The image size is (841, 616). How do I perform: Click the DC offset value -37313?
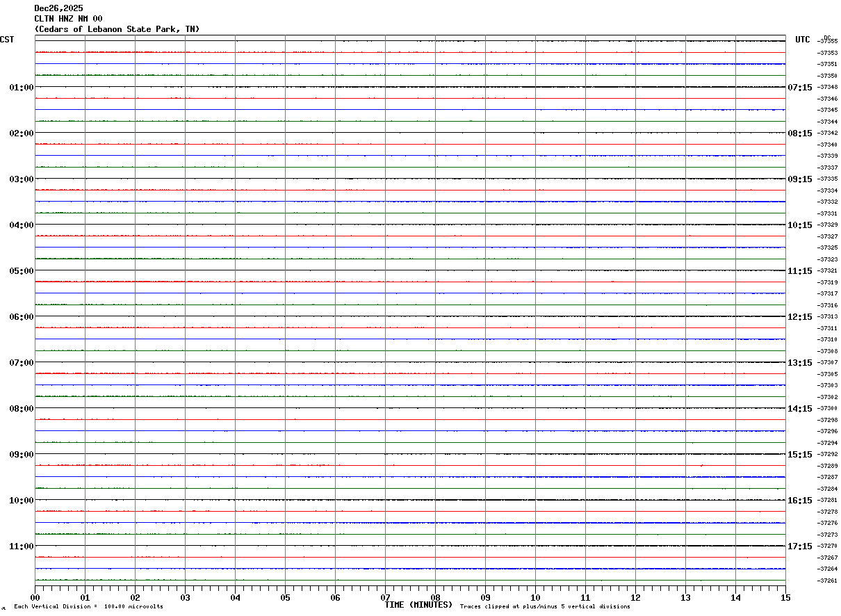coord(827,316)
